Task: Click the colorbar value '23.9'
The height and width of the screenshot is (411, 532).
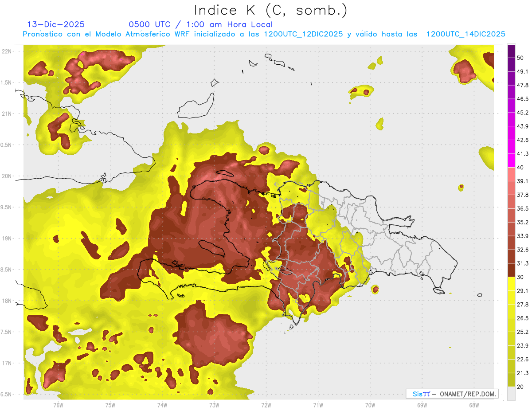Action: coord(523,346)
